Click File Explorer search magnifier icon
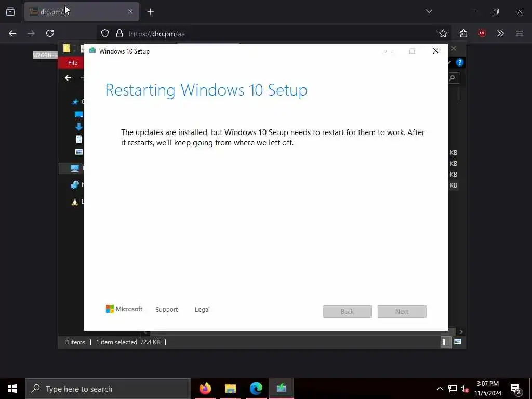The height and width of the screenshot is (399, 532). 452,78
